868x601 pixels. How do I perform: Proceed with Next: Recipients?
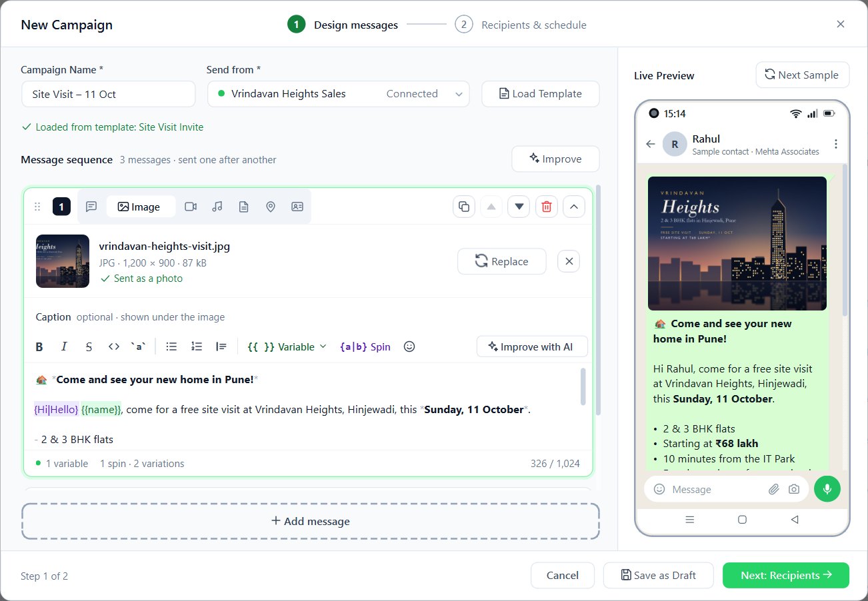pyautogui.click(x=786, y=575)
